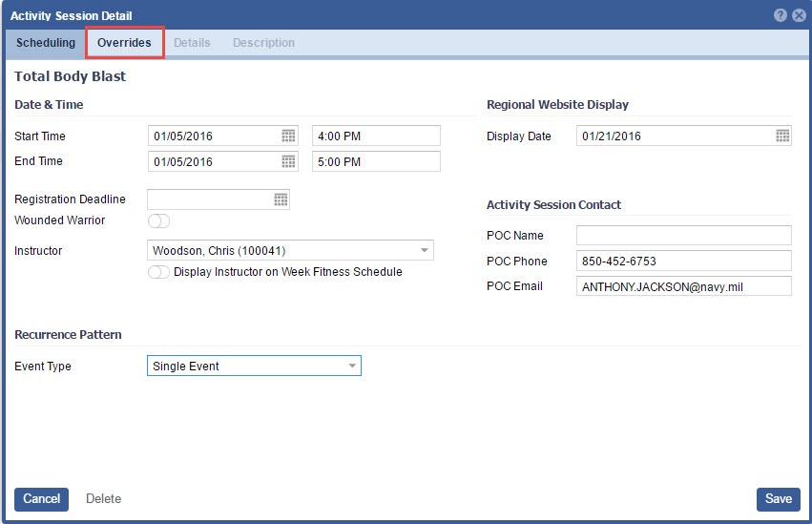Image resolution: width=812 pixels, height=524 pixels.
Task: Click the Delete link
Action: tap(103, 499)
